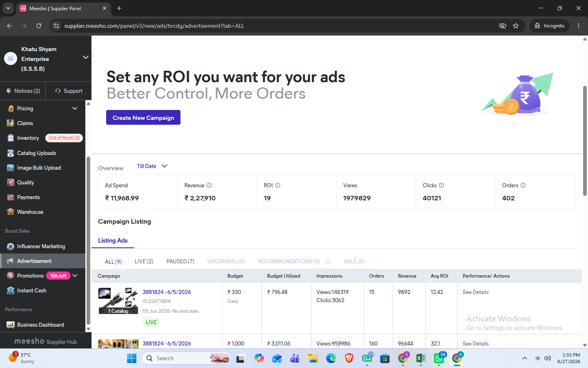Image resolution: width=588 pixels, height=368 pixels.
Task: Open campaign link with ID 22471804
Action: (167, 292)
